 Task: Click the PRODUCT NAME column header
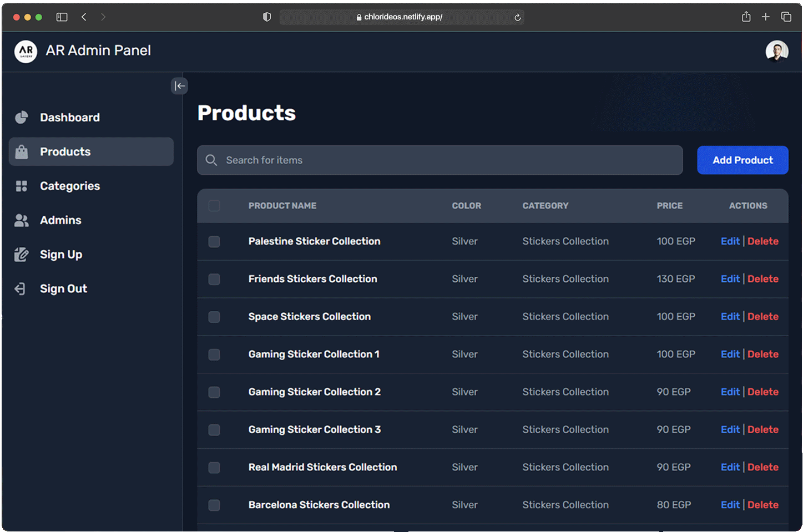click(x=282, y=206)
